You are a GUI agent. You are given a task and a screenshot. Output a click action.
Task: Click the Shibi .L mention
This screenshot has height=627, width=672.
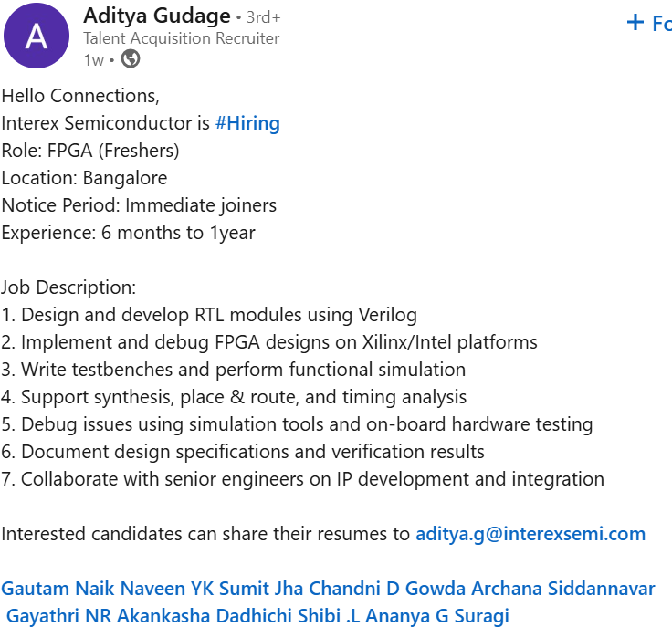(x=330, y=616)
